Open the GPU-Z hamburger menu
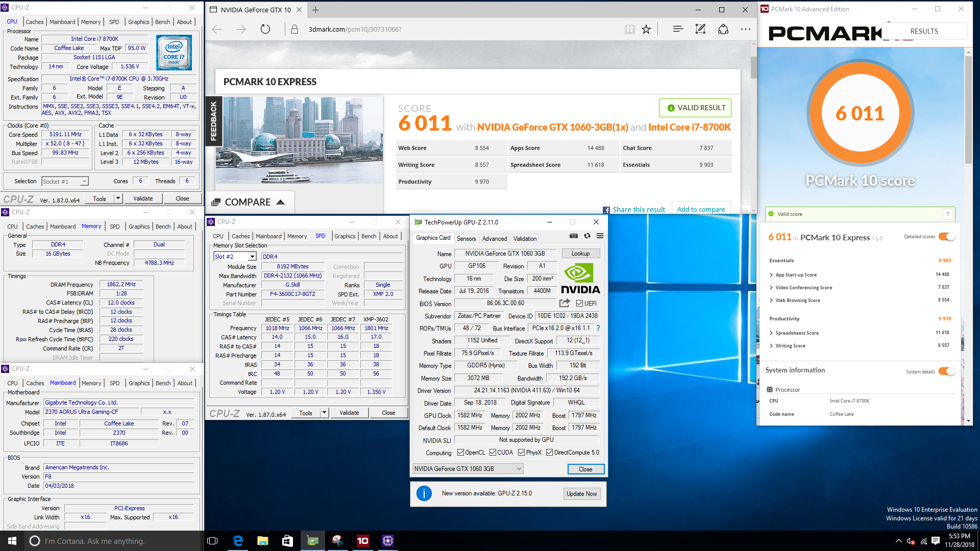Viewport: 980px width, 551px height. pos(600,236)
